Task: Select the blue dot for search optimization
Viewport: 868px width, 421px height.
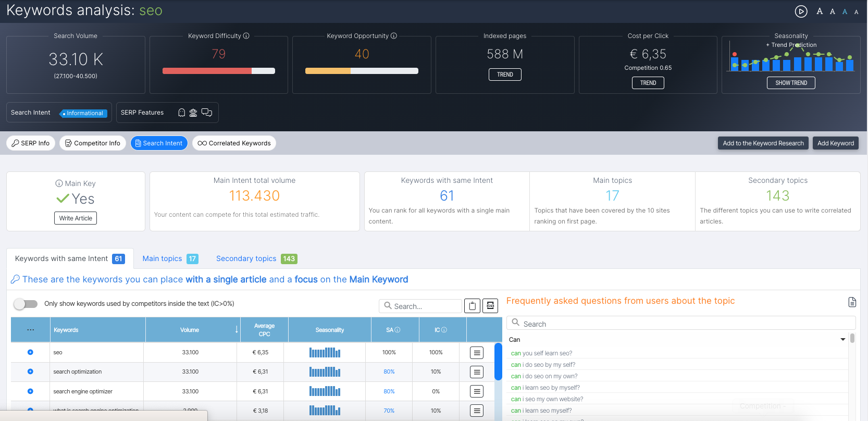Action: [x=30, y=372]
